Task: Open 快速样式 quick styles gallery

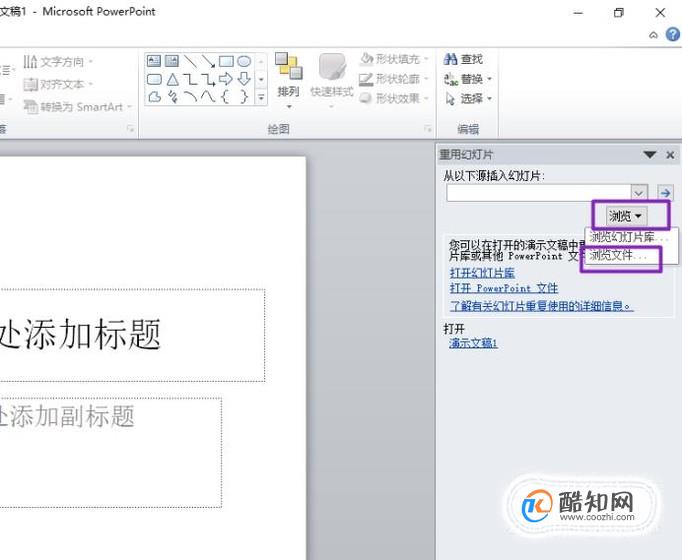Action: [x=331, y=80]
